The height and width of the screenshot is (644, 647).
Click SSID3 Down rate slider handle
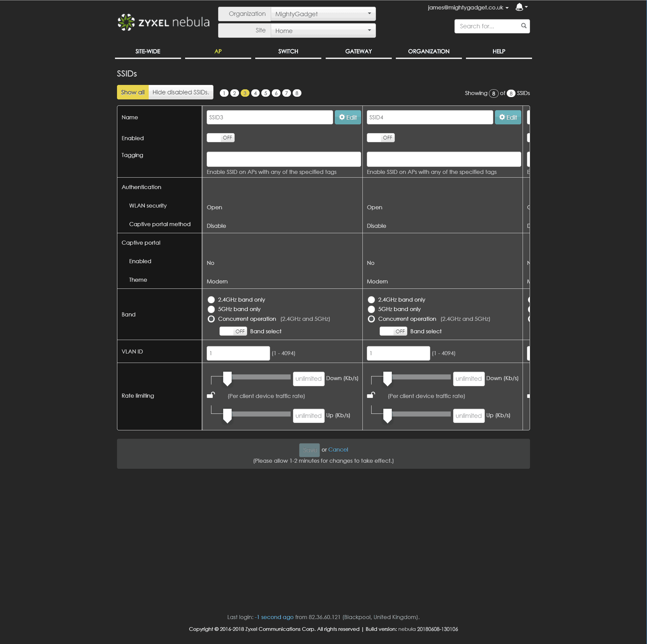tap(228, 378)
